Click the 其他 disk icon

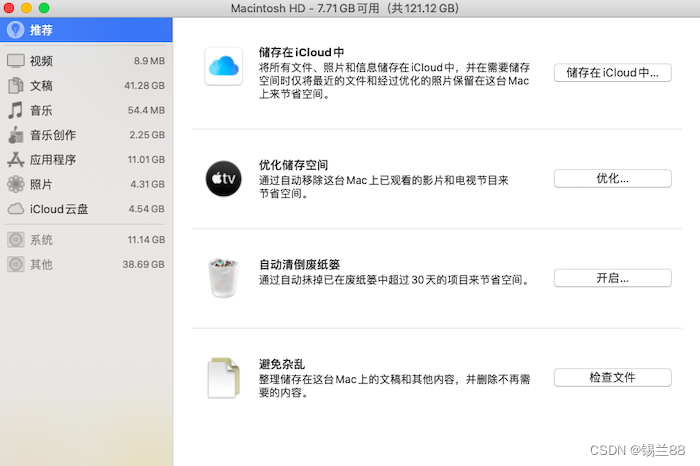click(x=16, y=264)
